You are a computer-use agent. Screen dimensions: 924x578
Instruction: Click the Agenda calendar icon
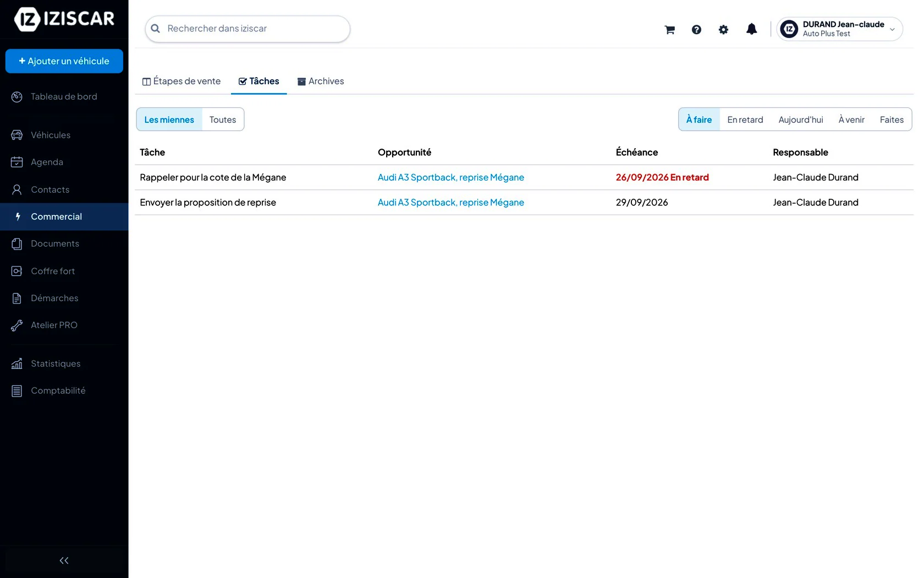point(17,162)
